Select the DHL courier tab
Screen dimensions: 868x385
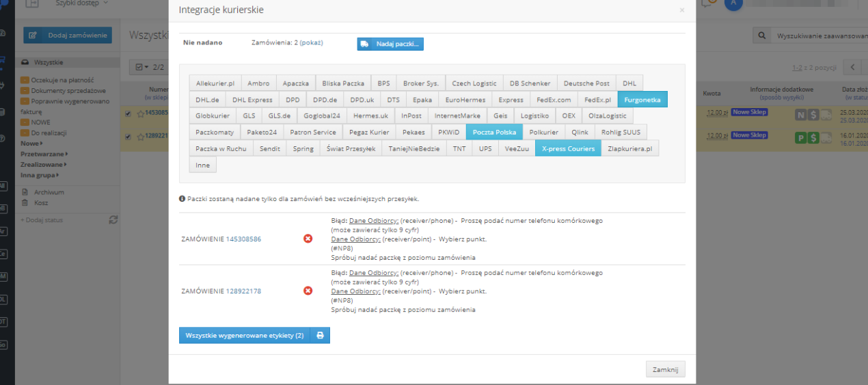[x=629, y=83]
